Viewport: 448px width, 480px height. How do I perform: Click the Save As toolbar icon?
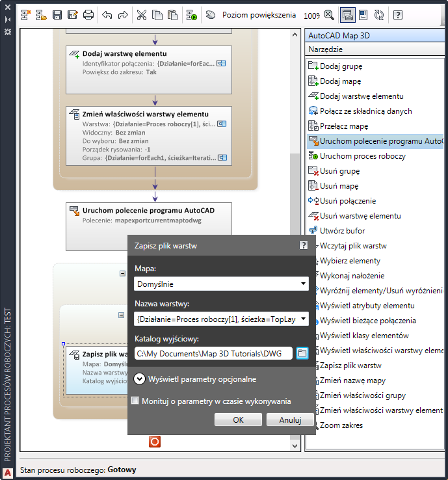click(73, 15)
